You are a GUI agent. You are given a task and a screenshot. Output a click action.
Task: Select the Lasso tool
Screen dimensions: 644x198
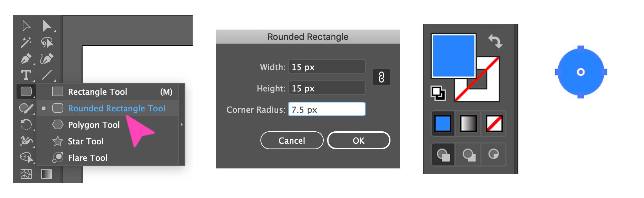[48, 42]
